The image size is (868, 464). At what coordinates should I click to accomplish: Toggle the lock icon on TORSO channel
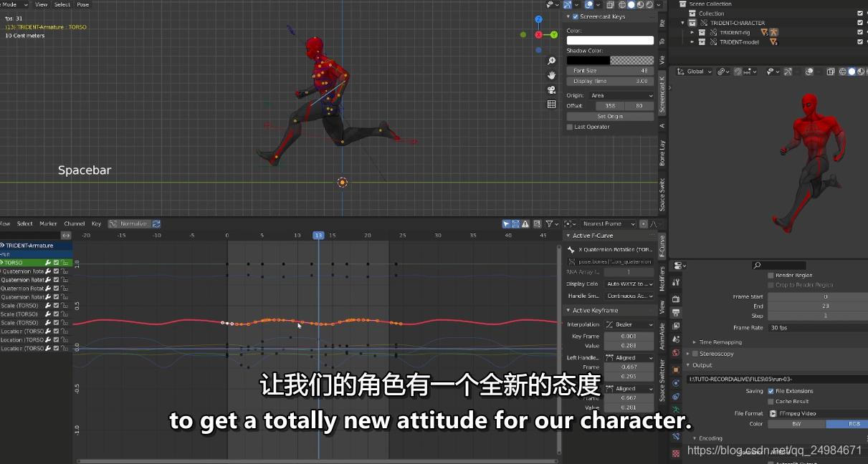point(64,263)
